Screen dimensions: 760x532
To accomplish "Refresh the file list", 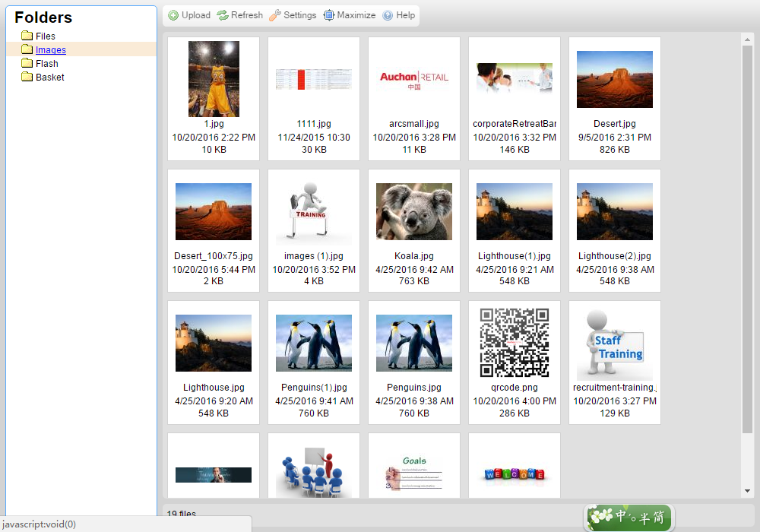I will pyautogui.click(x=239, y=15).
